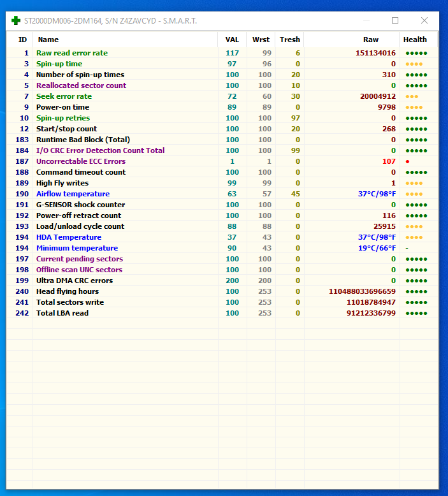This screenshot has width=448, height=496.
Task: Select the Reallocated sector count row
Action: point(222,85)
